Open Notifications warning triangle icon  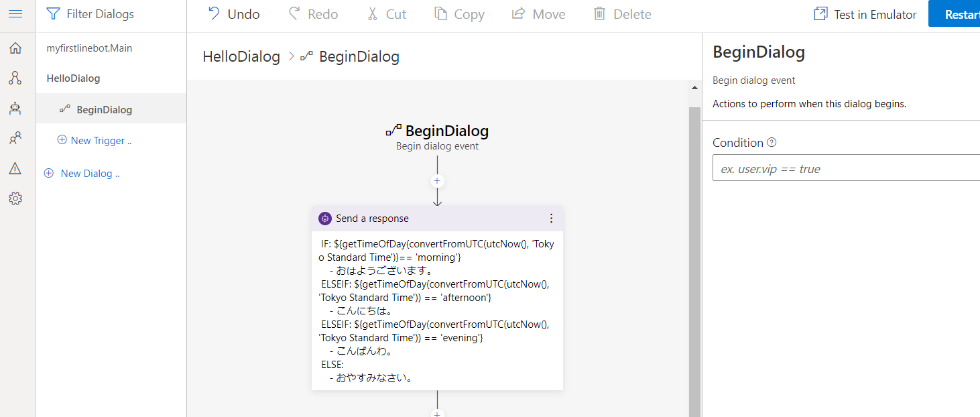(x=15, y=168)
